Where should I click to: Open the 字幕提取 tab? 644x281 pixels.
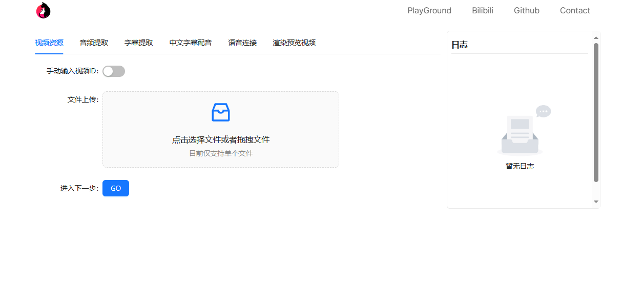tap(139, 43)
